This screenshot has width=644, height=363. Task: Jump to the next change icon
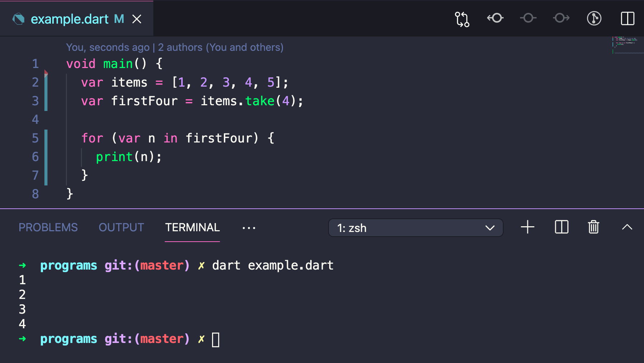560,19
